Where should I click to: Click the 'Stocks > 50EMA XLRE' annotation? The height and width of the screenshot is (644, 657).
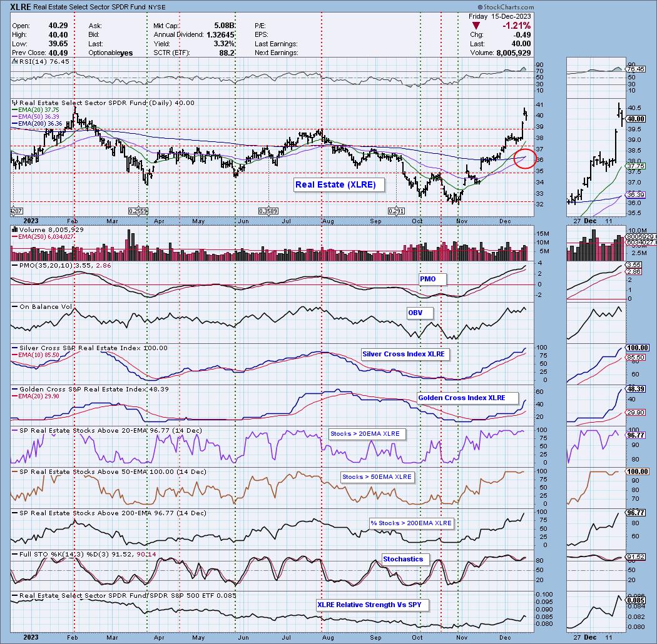(377, 477)
